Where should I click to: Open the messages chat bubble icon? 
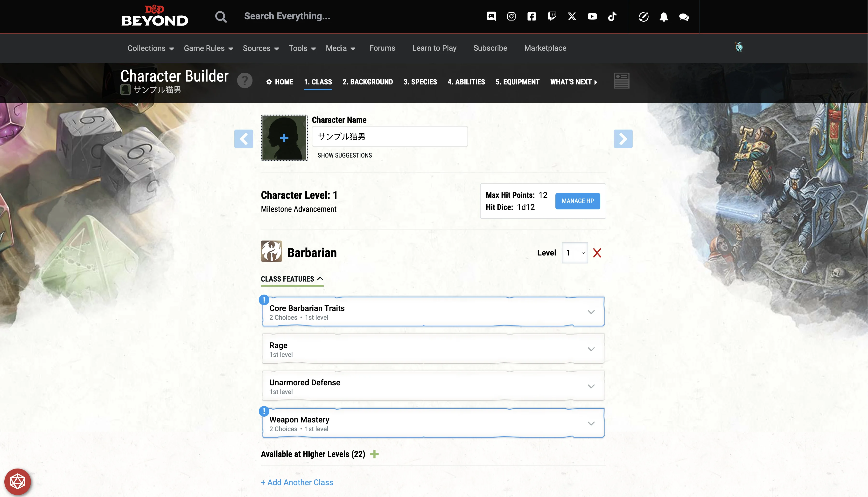[684, 17]
